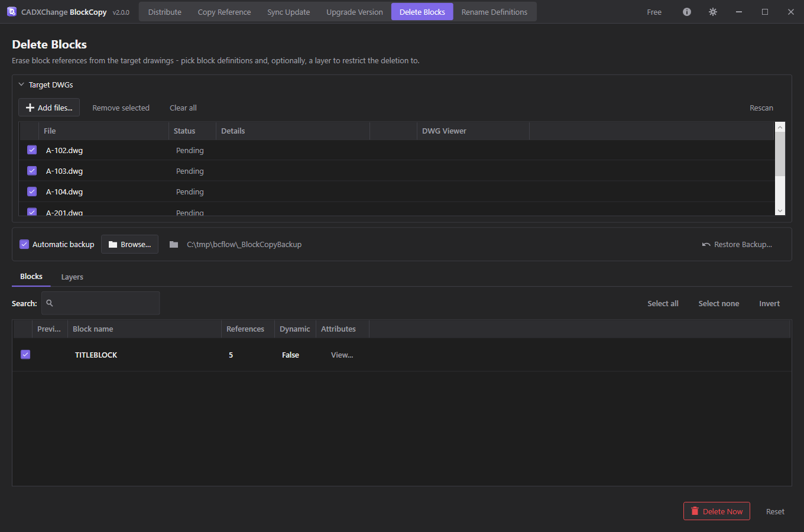Image resolution: width=804 pixels, height=532 pixels.
Task: Uncheck the A-104.dwg file checkbox
Action: (x=32, y=192)
